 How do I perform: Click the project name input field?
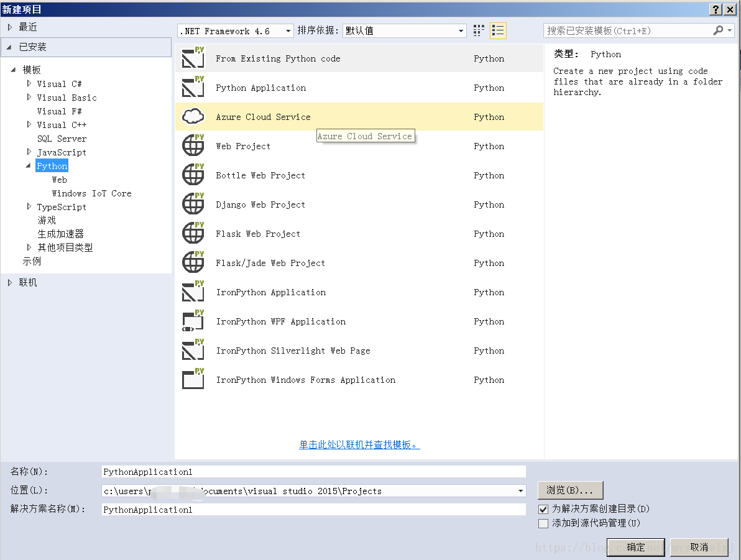pyautogui.click(x=314, y=472)
